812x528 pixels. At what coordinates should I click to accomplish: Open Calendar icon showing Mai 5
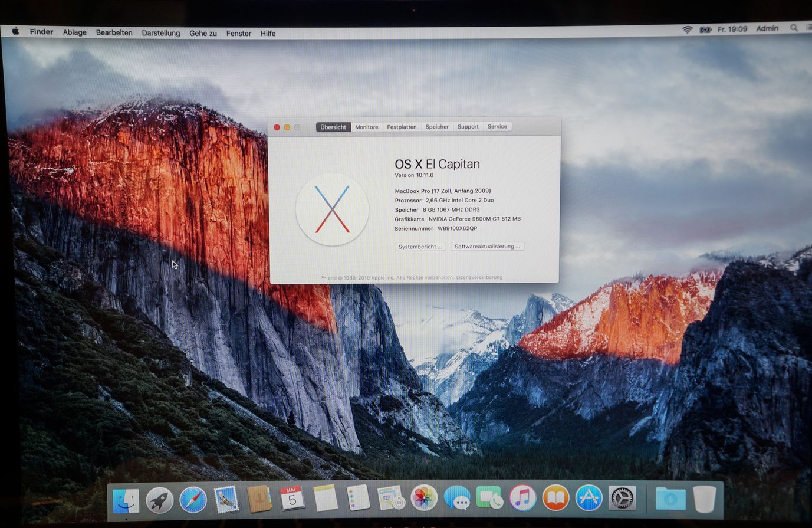[292, 499]
